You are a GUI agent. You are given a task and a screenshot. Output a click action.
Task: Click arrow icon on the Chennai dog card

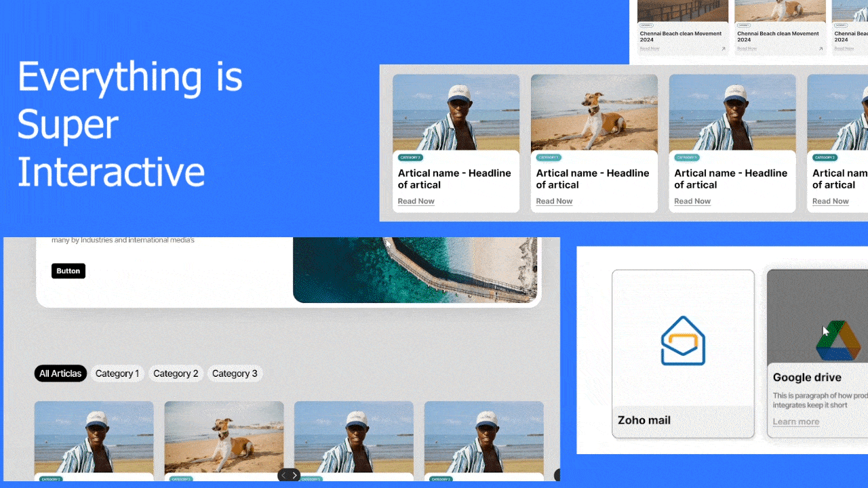[821, 49]
